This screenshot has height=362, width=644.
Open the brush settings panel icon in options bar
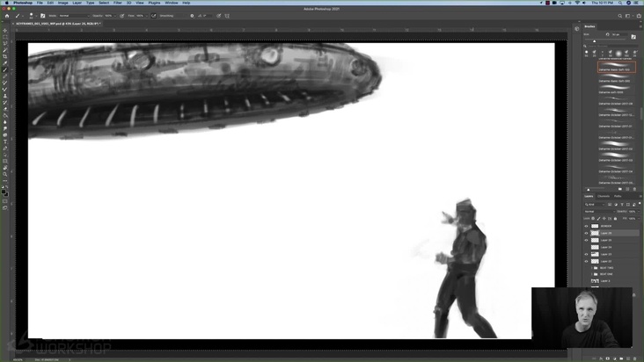pos(43,16)
